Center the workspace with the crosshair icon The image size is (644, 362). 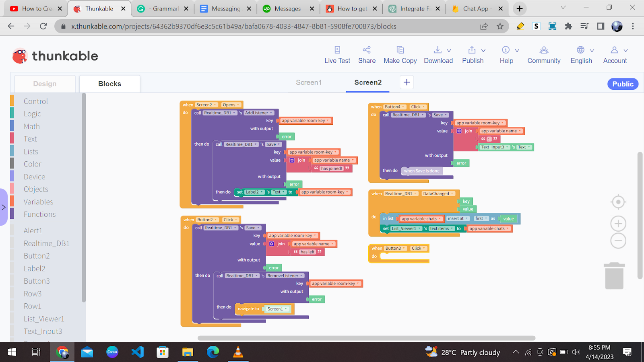(x=618, y=202)
